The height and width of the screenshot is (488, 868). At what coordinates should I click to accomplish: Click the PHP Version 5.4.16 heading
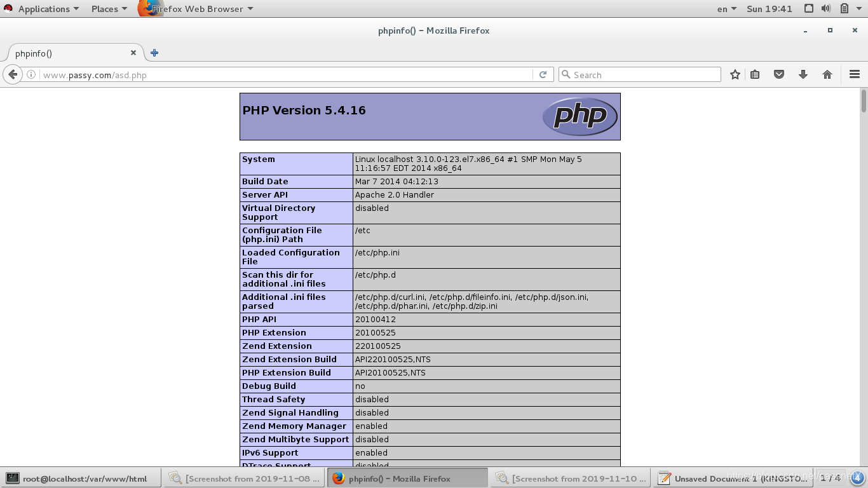coord(304,110)
